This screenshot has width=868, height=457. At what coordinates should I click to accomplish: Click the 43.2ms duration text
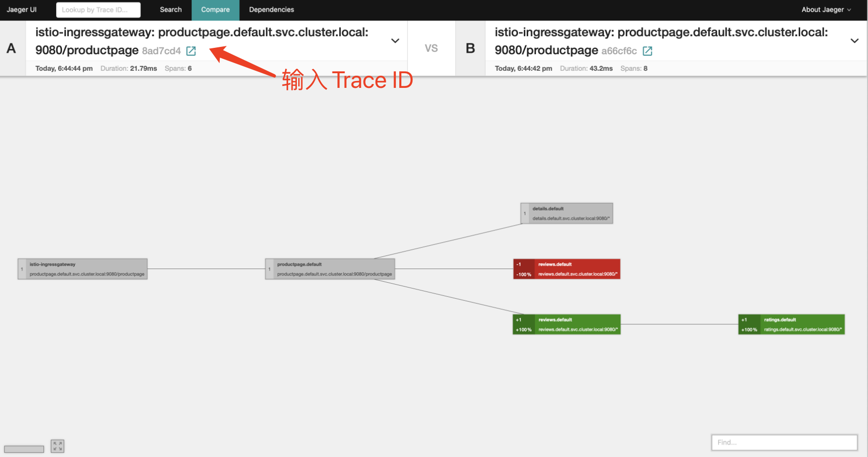(601, 68)
